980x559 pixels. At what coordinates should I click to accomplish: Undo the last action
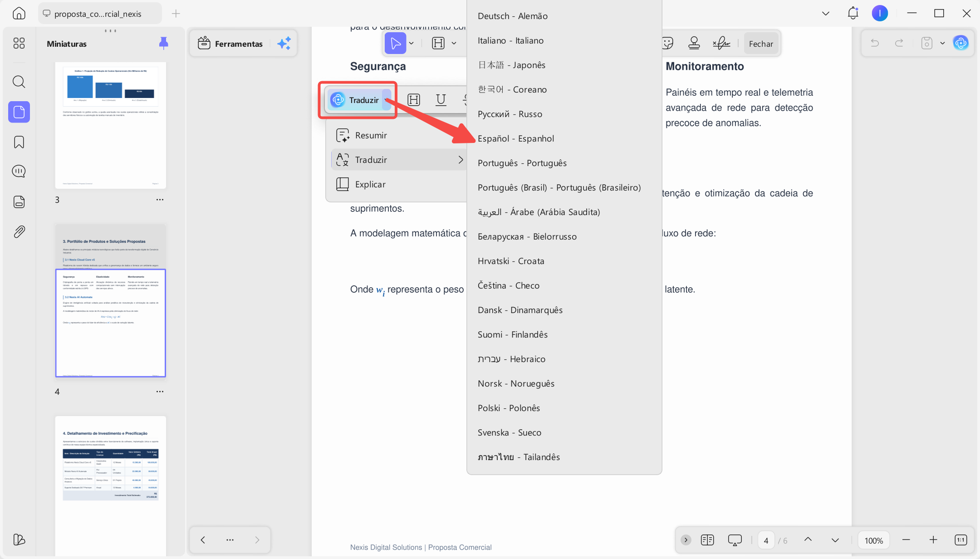875,43
